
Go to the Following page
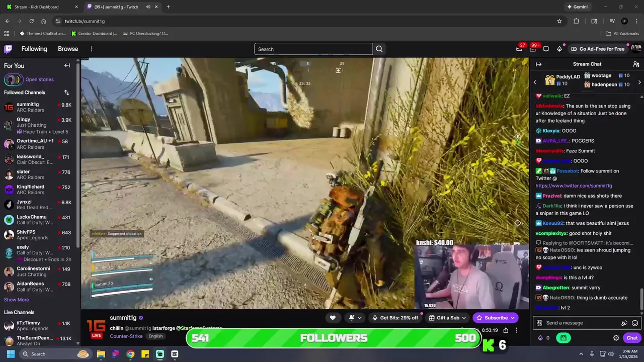coord(34,49)
